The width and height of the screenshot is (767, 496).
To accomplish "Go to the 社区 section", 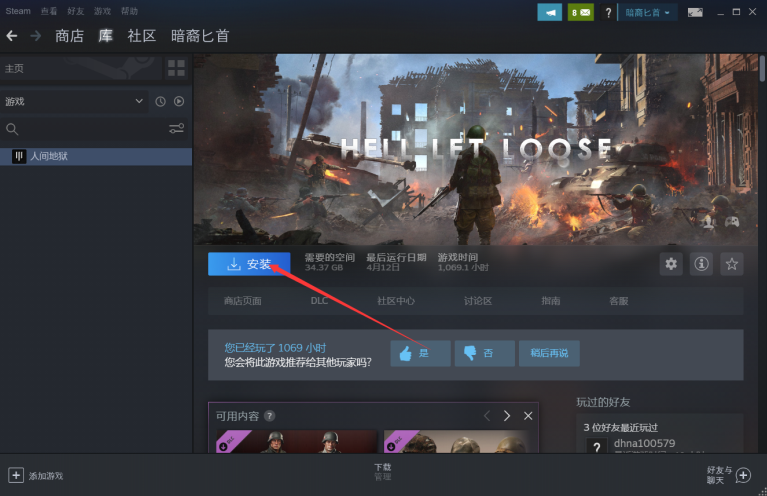I will point(142,36).
